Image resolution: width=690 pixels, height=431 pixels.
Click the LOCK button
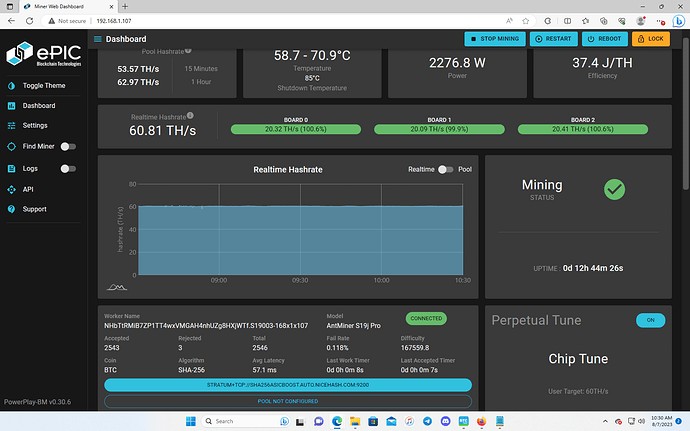pyautogui.click(x=651, y=39)
